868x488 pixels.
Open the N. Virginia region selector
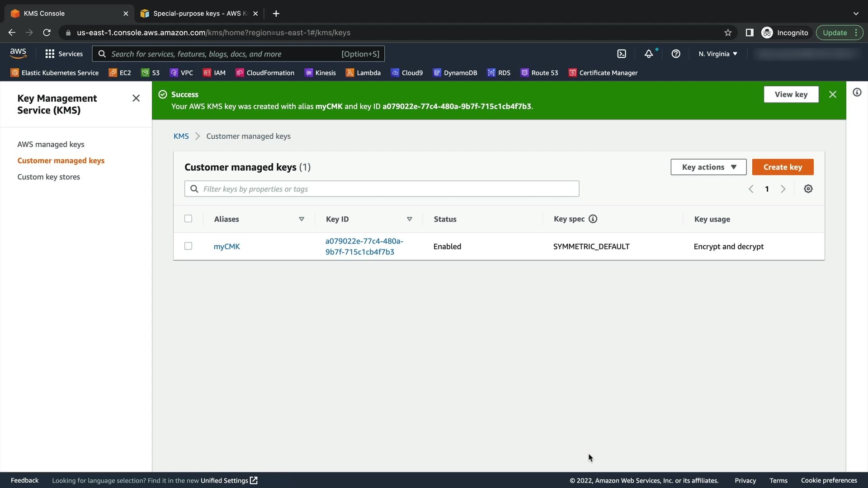[x=717, y=54]
